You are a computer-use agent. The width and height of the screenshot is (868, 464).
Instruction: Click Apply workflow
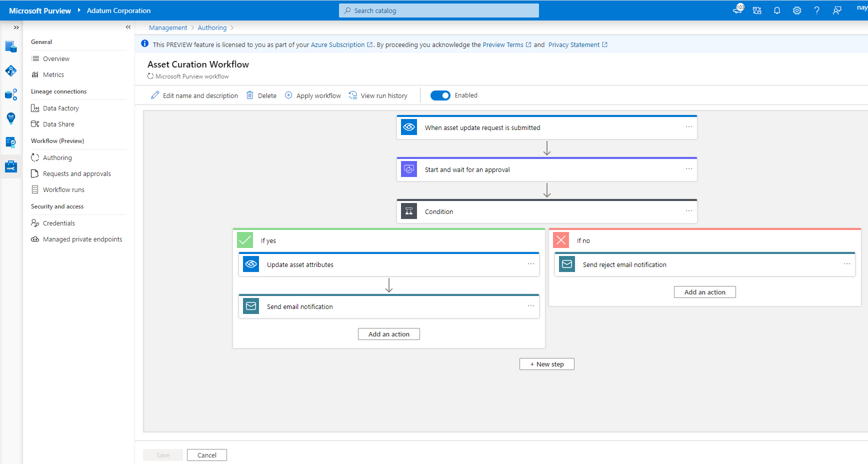click(x=313, y=95)
